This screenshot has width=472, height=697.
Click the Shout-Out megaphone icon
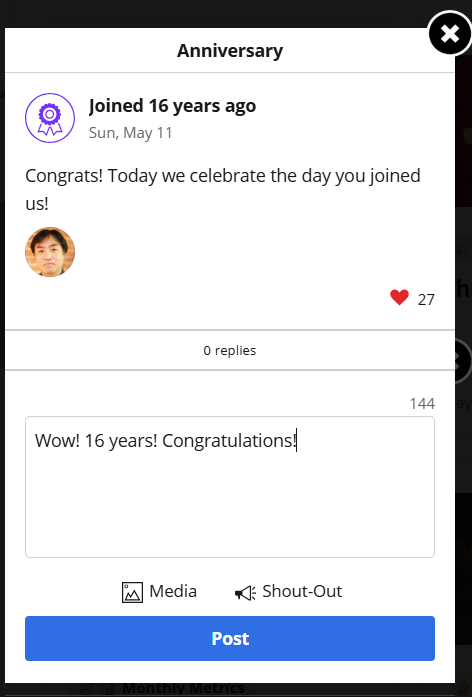(x=245, y=593)
